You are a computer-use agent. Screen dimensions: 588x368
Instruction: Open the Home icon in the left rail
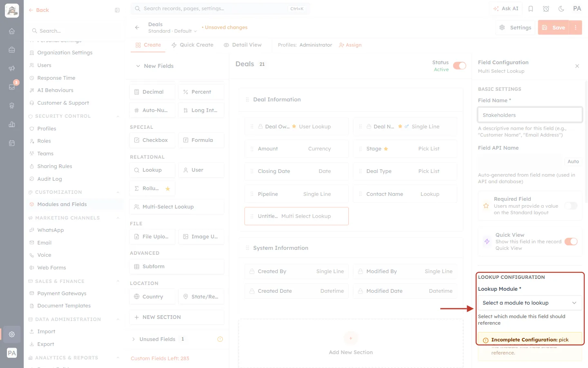(12, 31)
